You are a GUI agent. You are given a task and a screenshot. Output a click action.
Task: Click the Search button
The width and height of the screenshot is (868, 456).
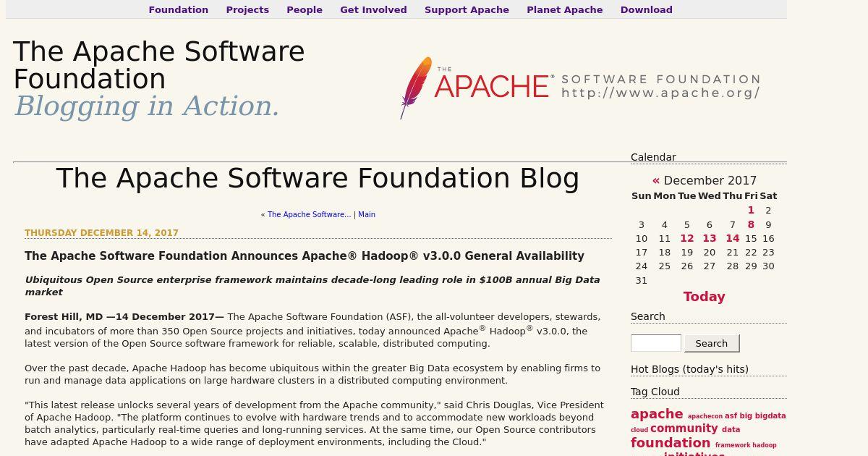pyautogui.click(x=712, y=343)
